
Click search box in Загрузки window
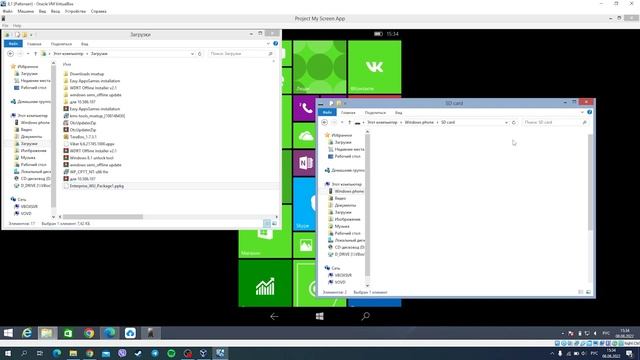click(241, 54)
